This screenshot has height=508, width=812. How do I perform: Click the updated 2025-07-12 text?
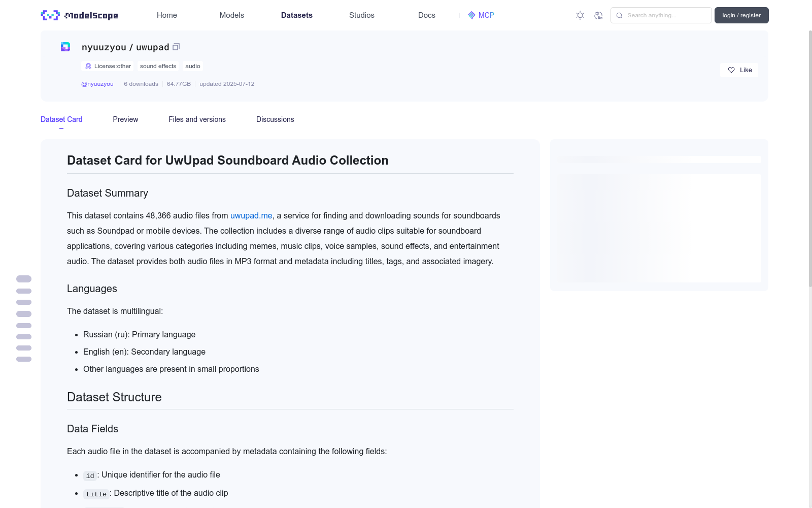tap(227, 84)
